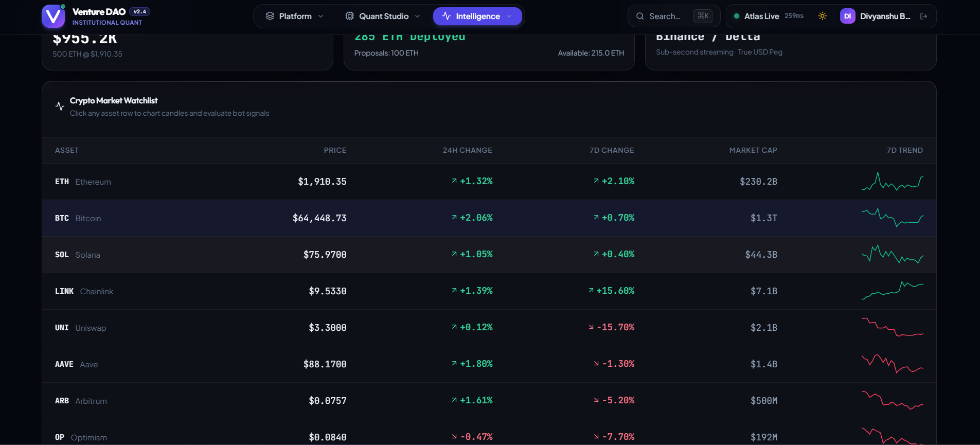
Task: Select the AAVE Aave asset row
Action: pyautogui.click(x=489, y=364)
